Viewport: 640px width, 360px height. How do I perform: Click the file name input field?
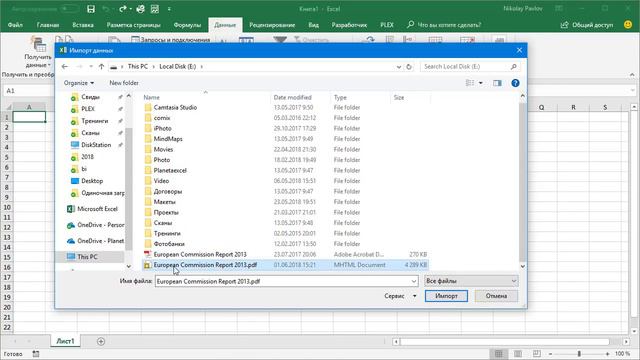282,281
